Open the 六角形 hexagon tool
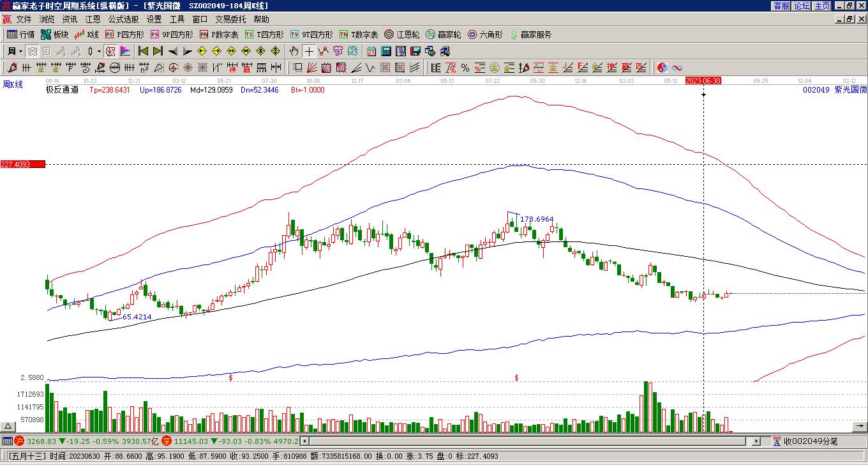 coord(485,34)
